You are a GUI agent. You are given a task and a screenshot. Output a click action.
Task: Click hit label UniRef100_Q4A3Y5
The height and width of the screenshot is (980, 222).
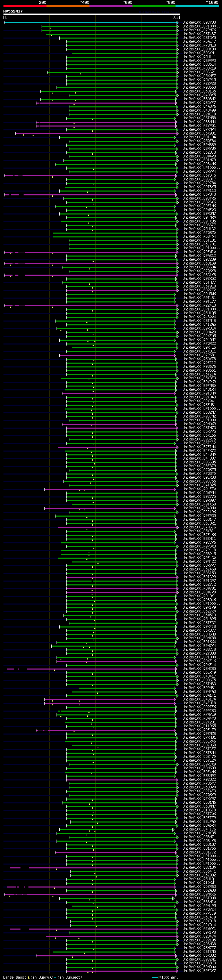point(199,95)
